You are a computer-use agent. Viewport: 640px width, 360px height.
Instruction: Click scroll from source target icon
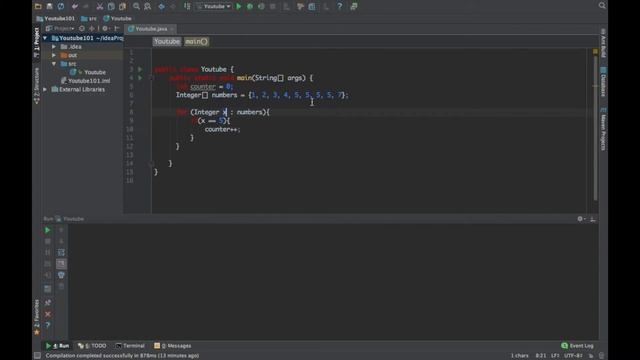[82, 29]
